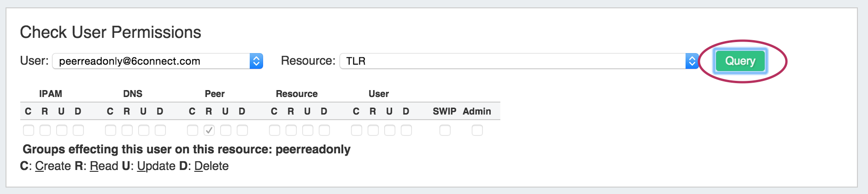Open the User dropdown list

coord(256,61)
